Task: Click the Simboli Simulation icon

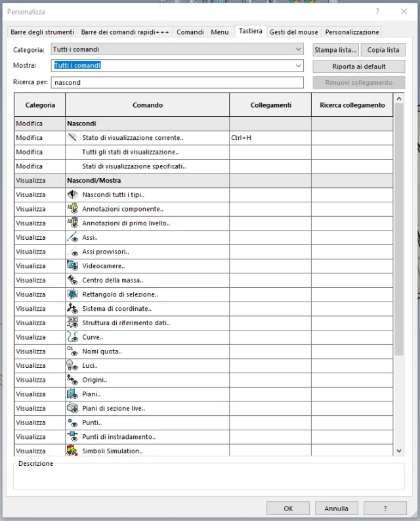Action: coord(72,451)
